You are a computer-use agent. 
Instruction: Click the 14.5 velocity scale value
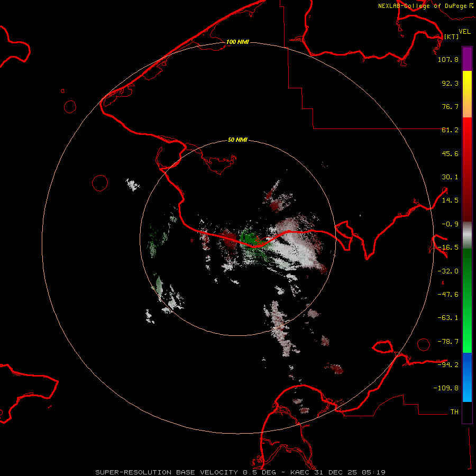coord(450,200)
